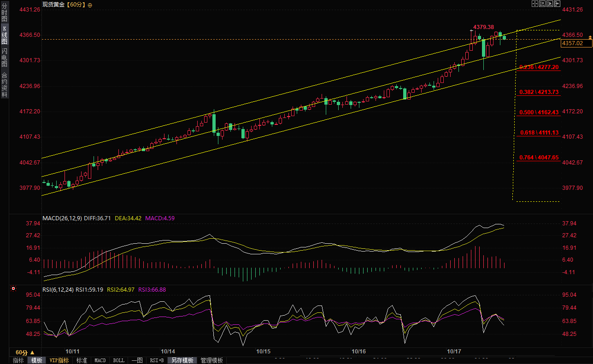Viewport: 593px width, 364px height.
Task: Click the RSI1:59.19 value
Action: coord(89,290)
